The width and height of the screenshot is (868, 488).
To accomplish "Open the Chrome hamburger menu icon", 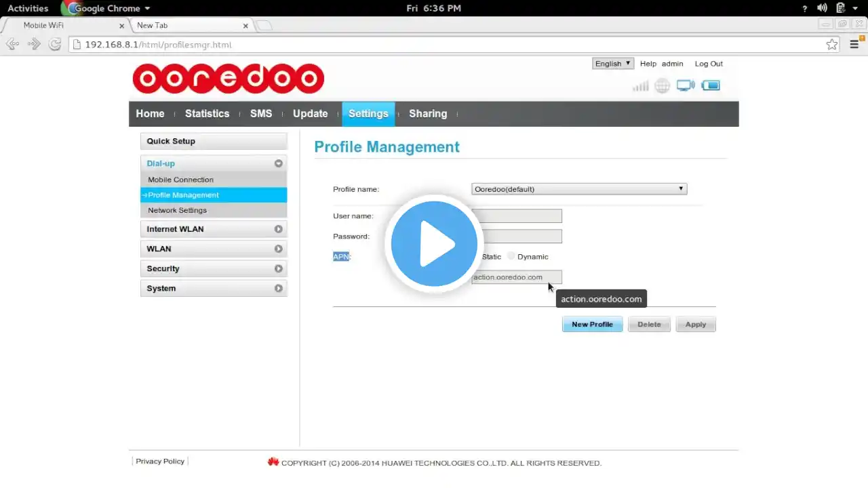I will click(854, 45).
